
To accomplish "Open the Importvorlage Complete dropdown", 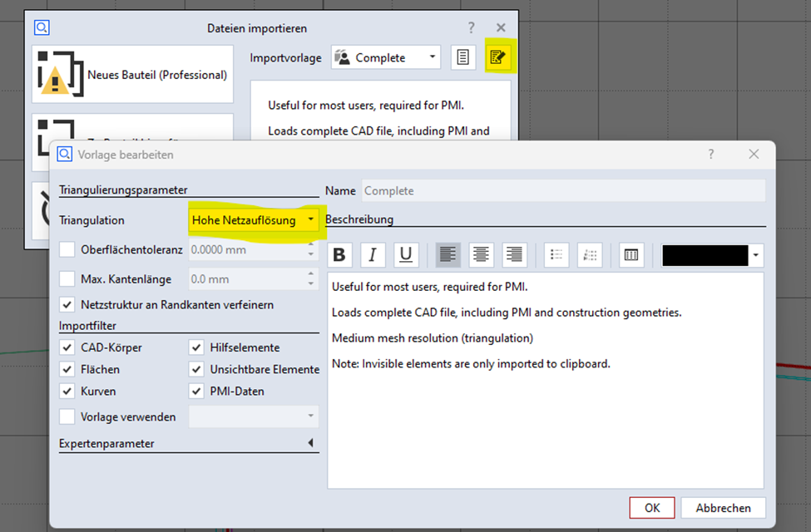I will [x=386, y=57].
